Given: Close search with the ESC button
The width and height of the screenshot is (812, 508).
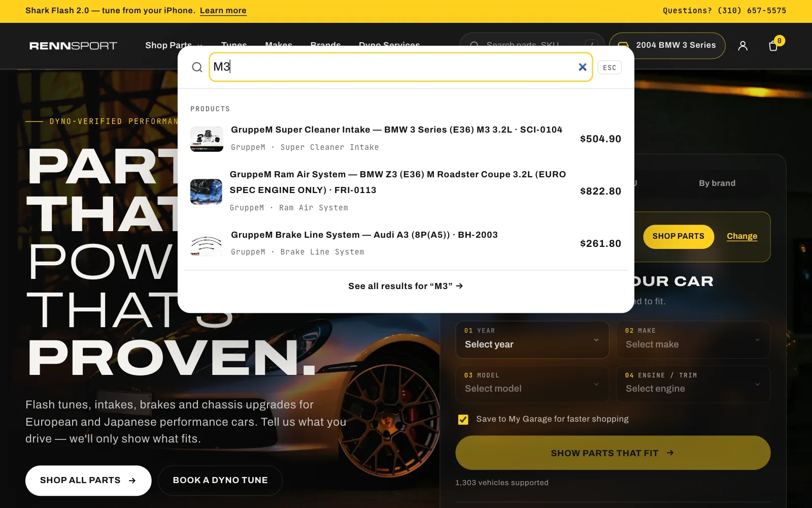Looking at the screenshot, I should click(610, 68).
